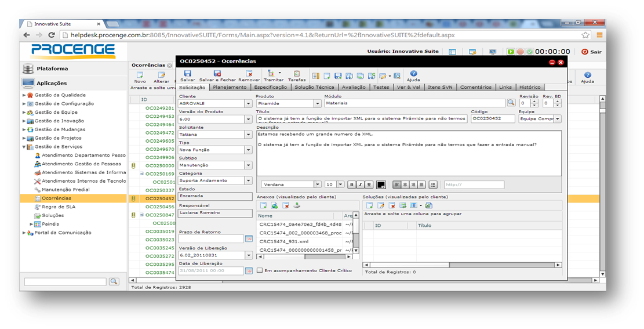Click the Remover icon in the dialog toolbar

249,74
